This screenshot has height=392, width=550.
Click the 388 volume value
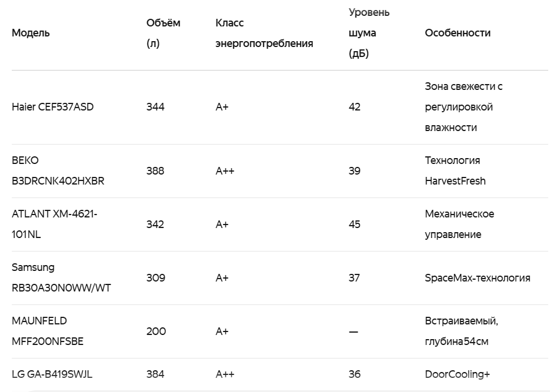point(155,171)
